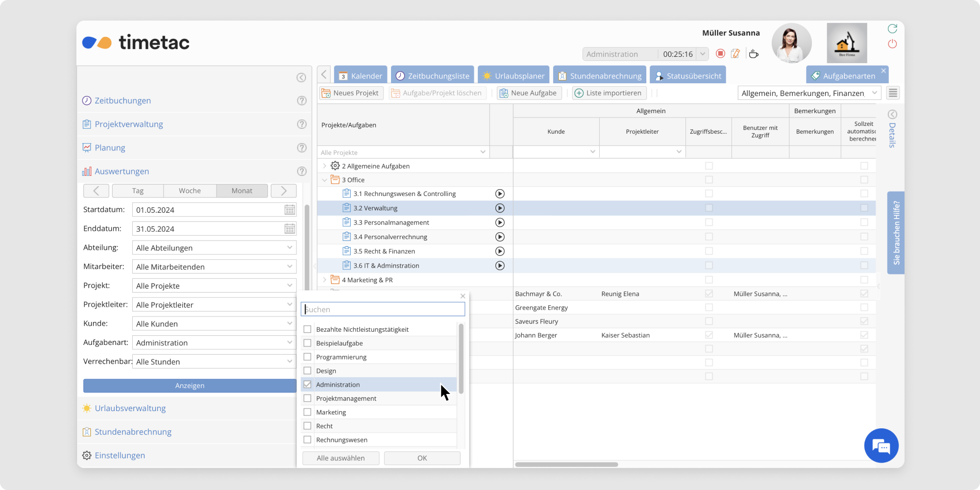This screenshot has height=490, width=980.
Task: Start the timer for 3.2 Verwaltung
Action: point(500,208)
